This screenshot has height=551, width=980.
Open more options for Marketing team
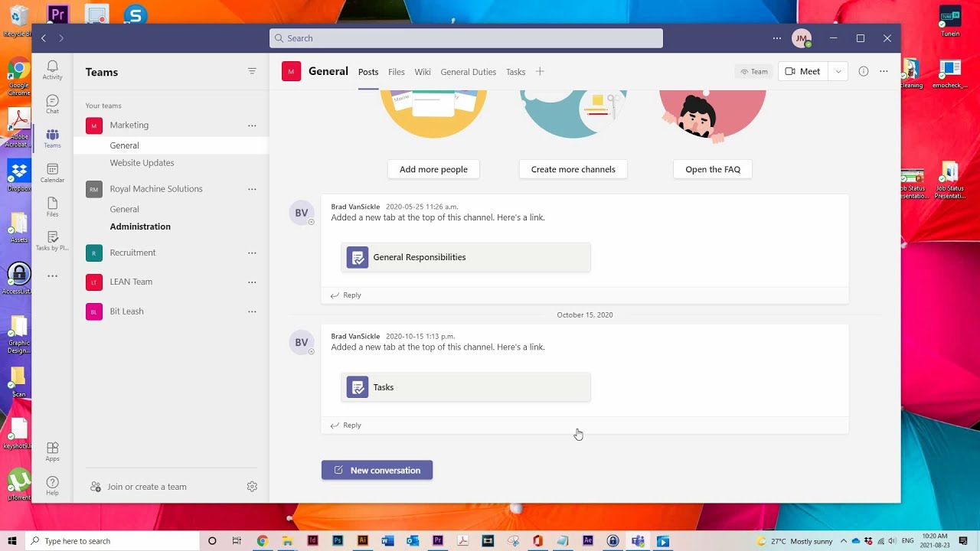(x=252, y=126)
